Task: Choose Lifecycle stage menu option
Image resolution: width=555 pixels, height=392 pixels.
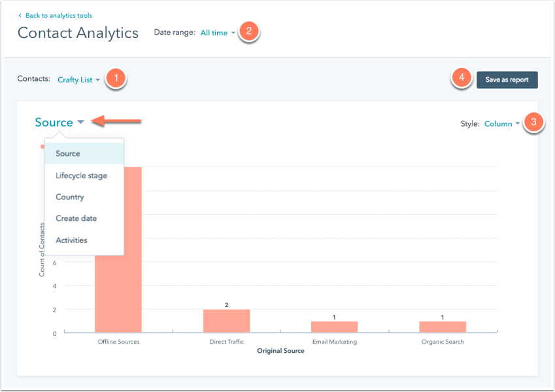Action: pyautogui.click(x=81, y=175)
